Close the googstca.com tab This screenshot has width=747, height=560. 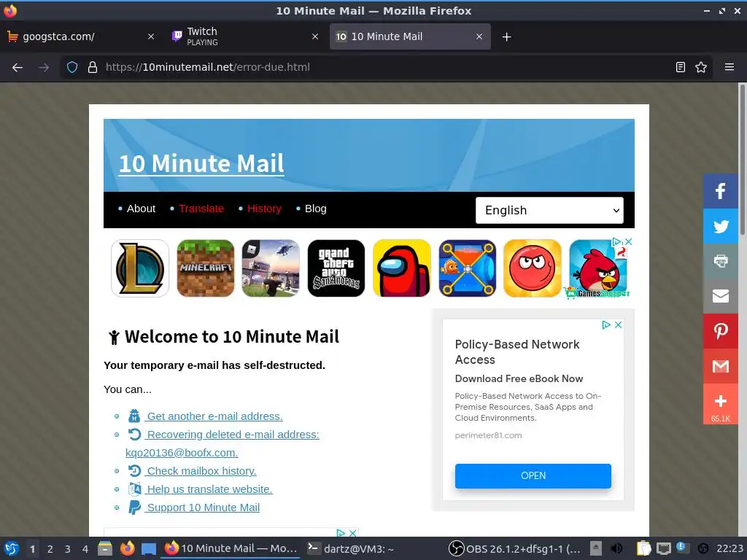tap(150, 36)
